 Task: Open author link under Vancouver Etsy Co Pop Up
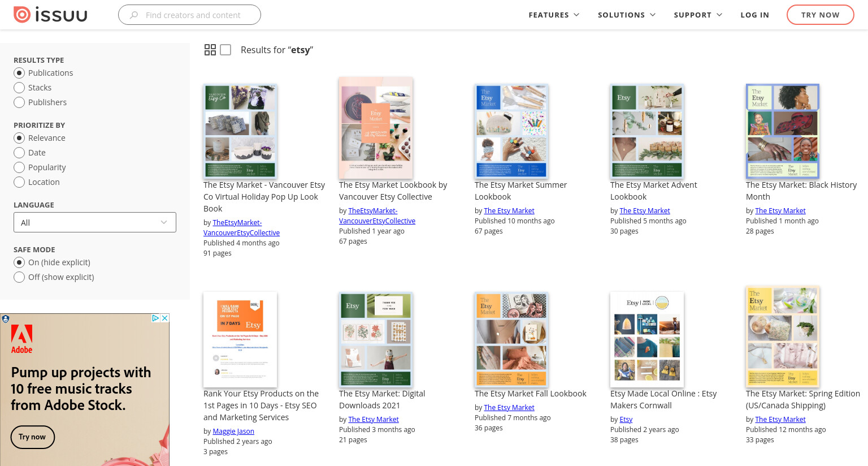point(242,227)
